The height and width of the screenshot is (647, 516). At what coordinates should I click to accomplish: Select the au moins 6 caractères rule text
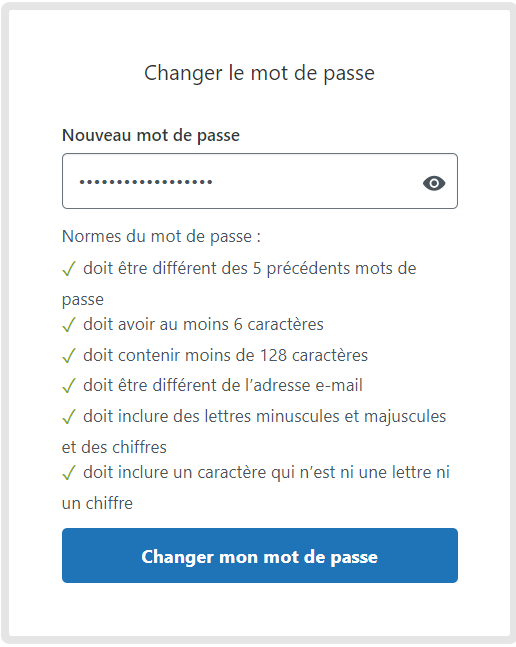[x=203, y=324]
